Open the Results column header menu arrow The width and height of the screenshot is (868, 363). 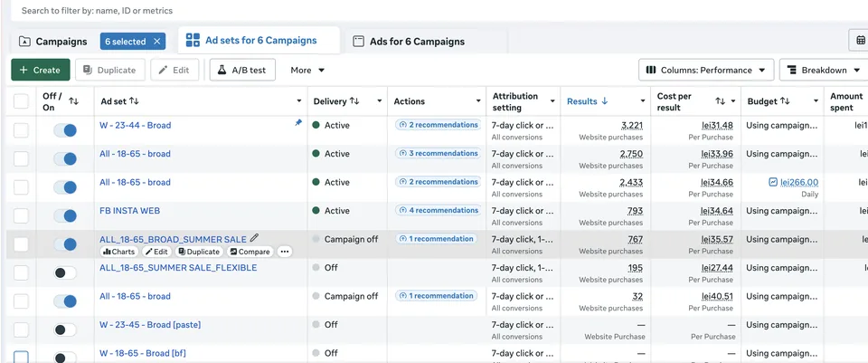643,101
